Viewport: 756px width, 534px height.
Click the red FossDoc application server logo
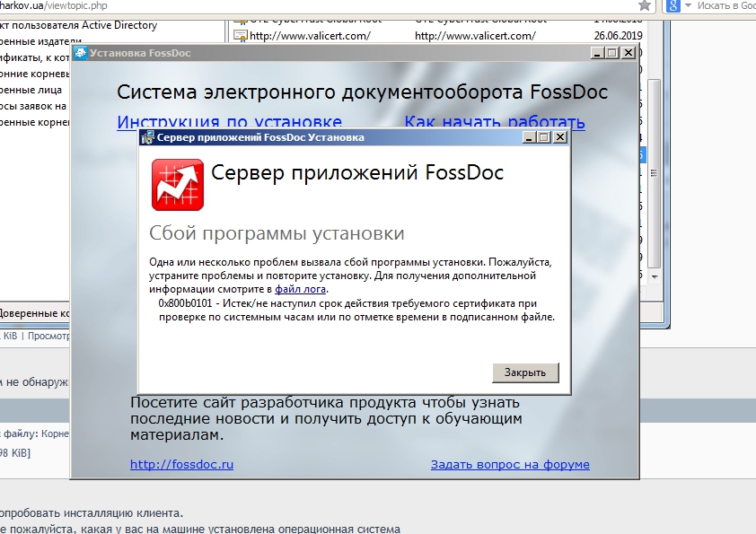pos(178,185)
